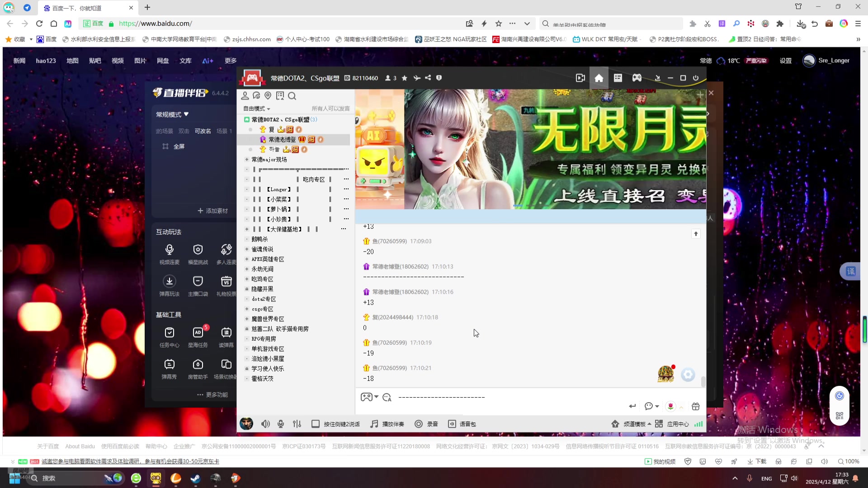Expand 魔兽世界专区 channel
Viewport: 868px width, 488px height.
click(x=247, y=319)
